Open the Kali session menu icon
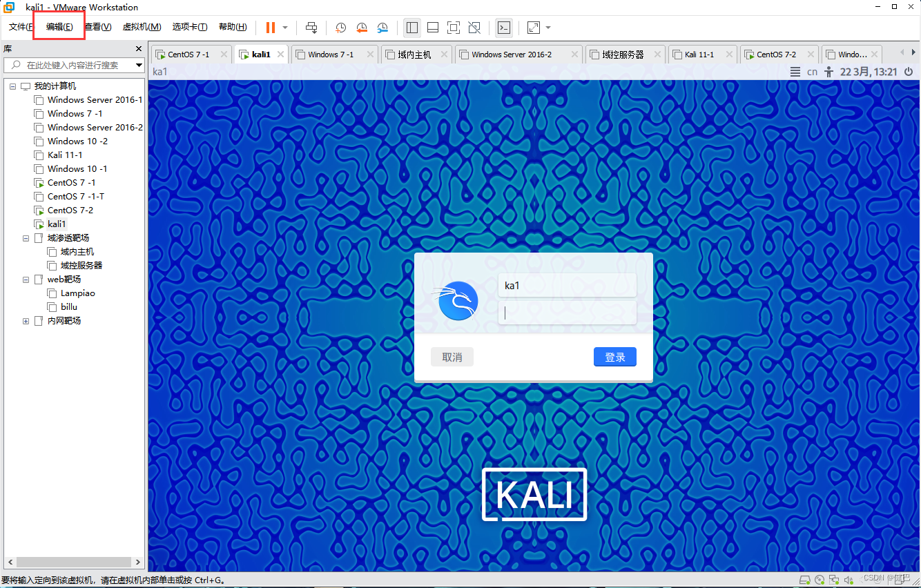 pyautogui.click(x=795, y=72)
